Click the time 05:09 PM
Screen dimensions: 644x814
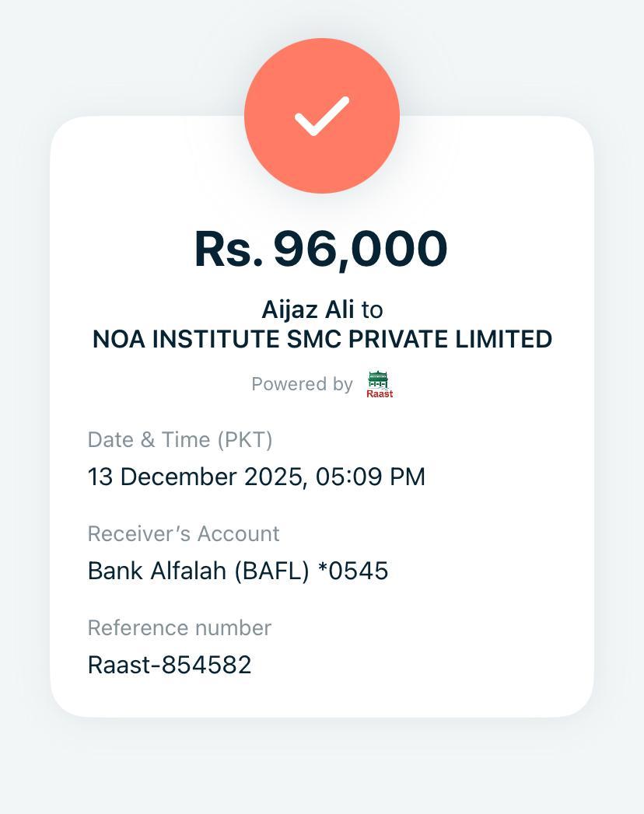click(x=370, y=477)
